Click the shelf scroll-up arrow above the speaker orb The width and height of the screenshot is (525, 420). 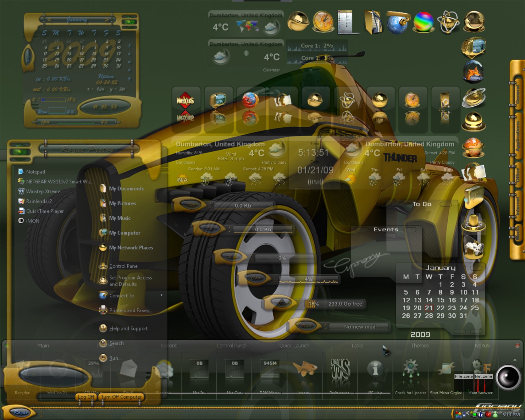(515, 360)
